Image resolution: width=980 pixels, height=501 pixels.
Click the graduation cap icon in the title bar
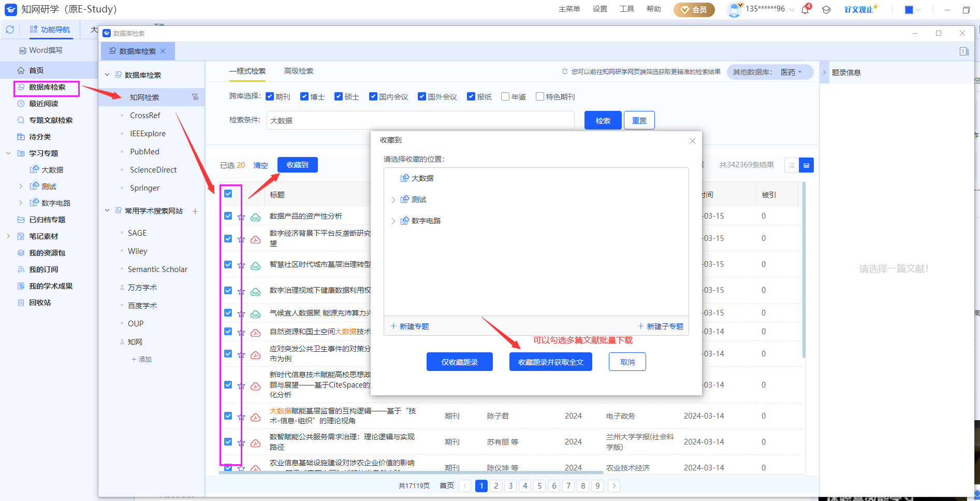[x=826, y=9]
